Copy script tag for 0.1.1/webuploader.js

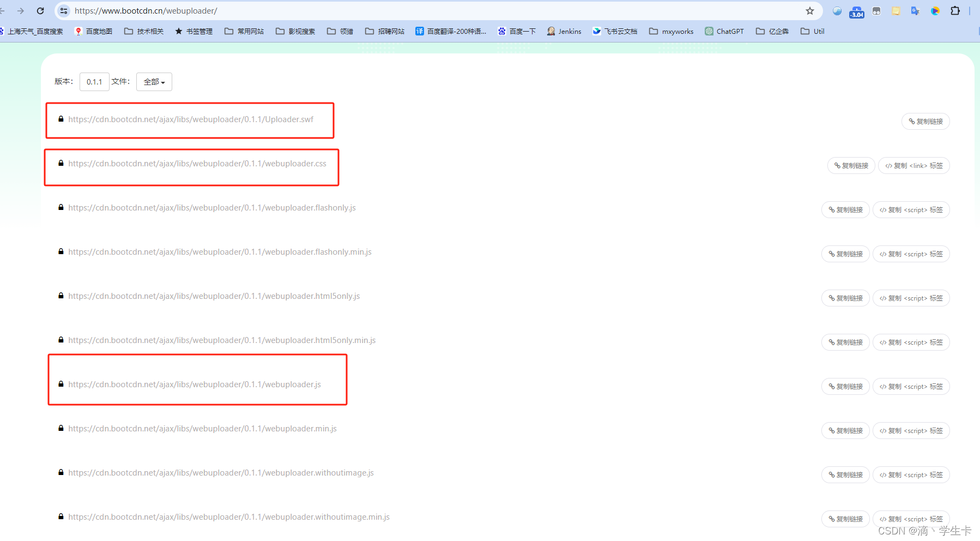click(x=911, y=387)
